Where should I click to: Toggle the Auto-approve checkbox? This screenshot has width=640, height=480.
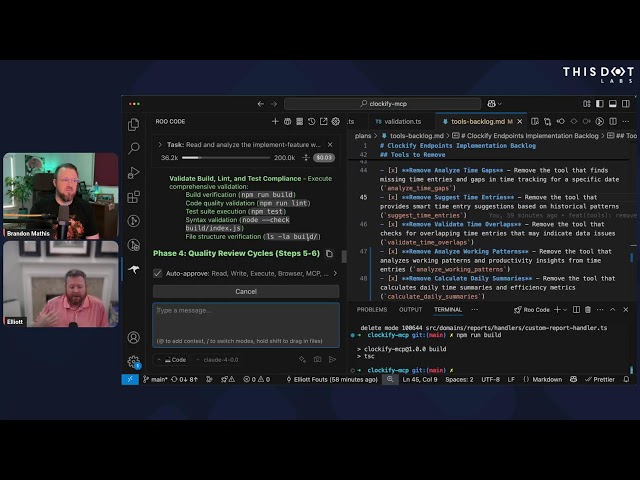[157, 273]
